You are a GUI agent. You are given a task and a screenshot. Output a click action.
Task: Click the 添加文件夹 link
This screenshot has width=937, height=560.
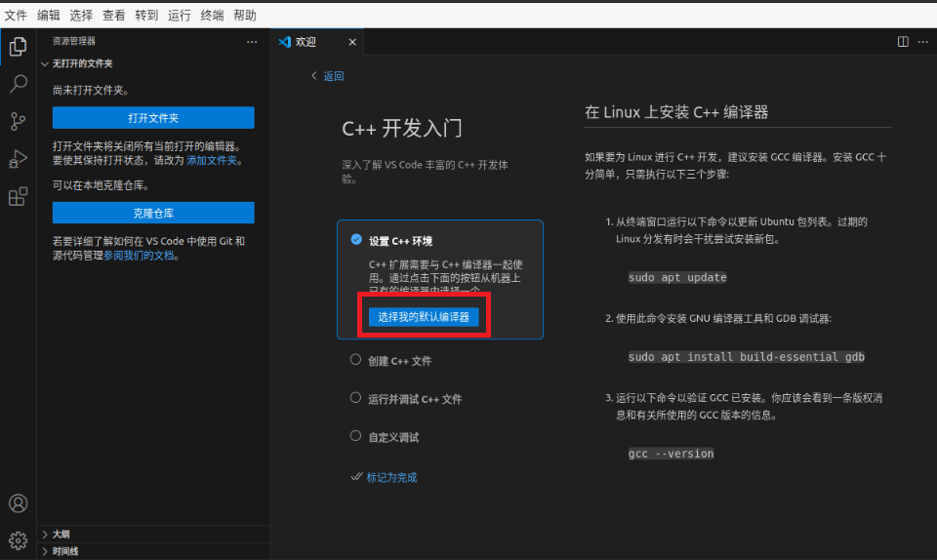click(x=212, y=160)
